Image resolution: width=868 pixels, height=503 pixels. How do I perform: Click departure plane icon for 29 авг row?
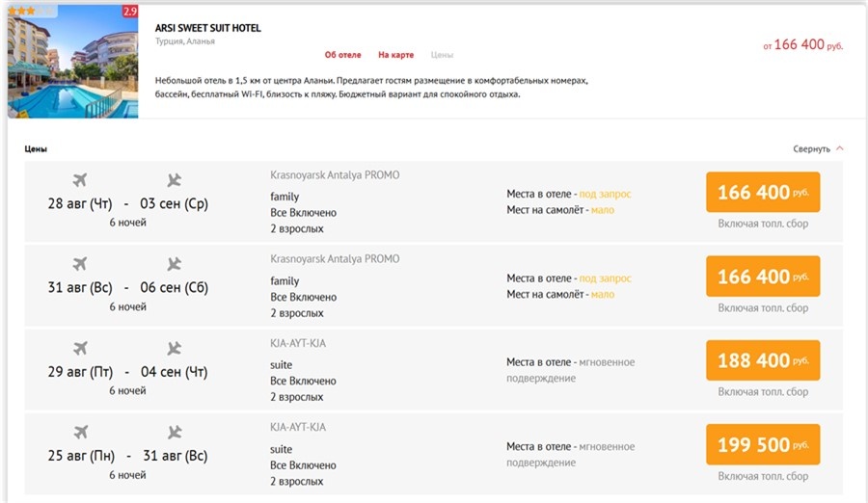80,348
